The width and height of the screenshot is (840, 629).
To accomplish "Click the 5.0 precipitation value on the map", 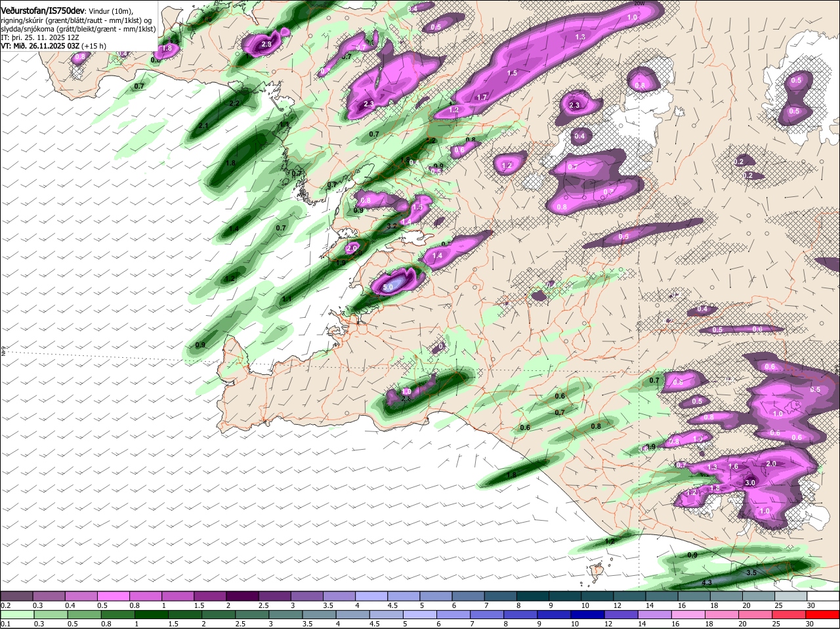I will (x=387, y=287).
